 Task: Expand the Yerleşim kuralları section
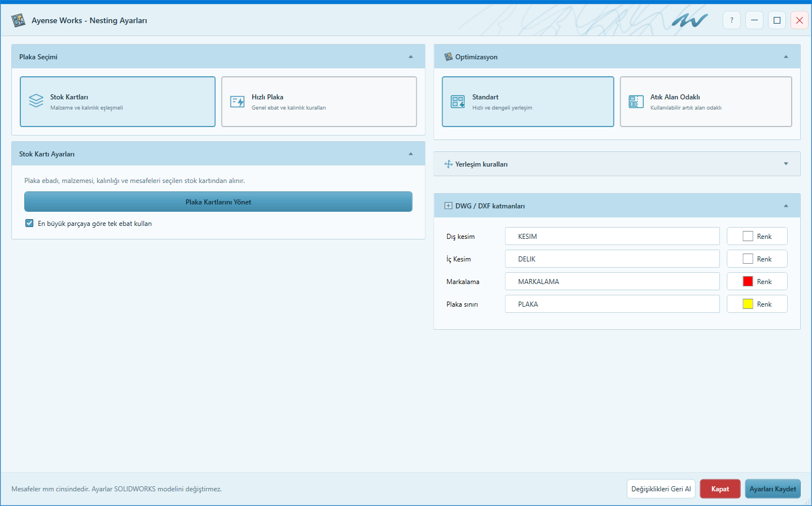click(x=786, y=164)
